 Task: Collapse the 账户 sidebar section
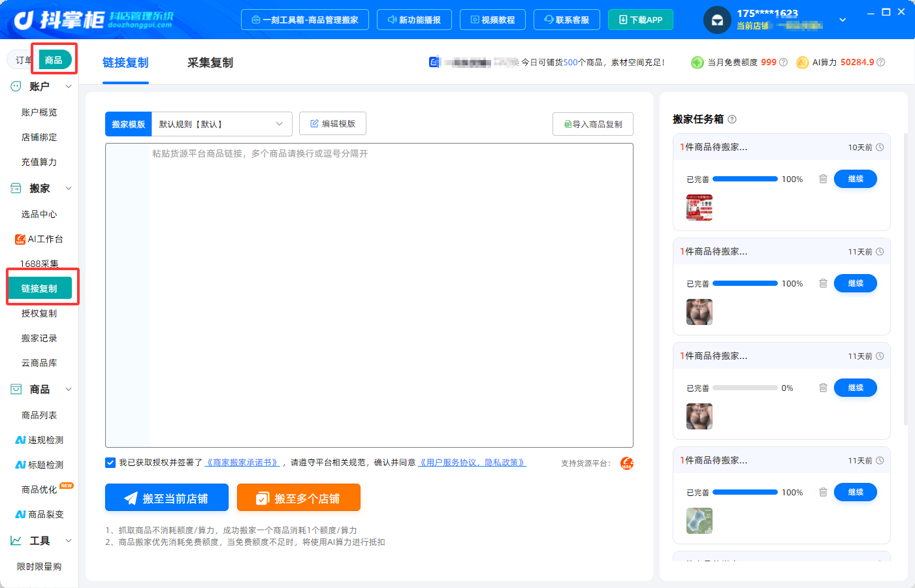point(69,86)
